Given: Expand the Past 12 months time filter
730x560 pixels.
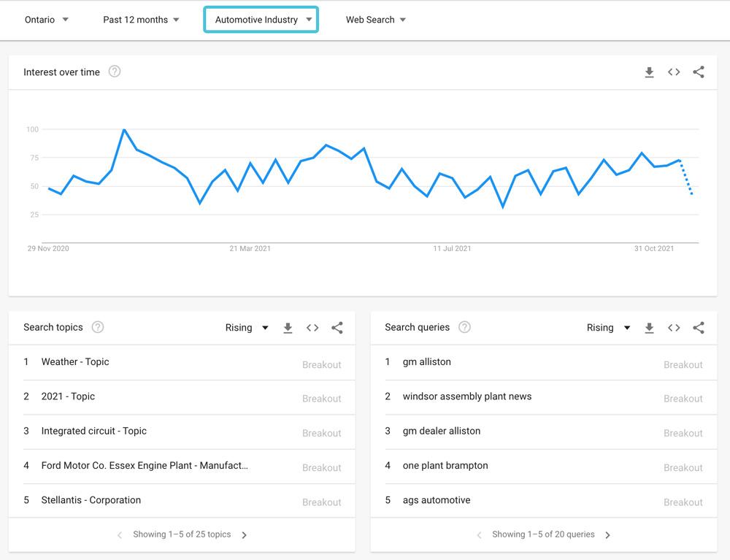Looking at the screenshot, I should coord(141,20).
